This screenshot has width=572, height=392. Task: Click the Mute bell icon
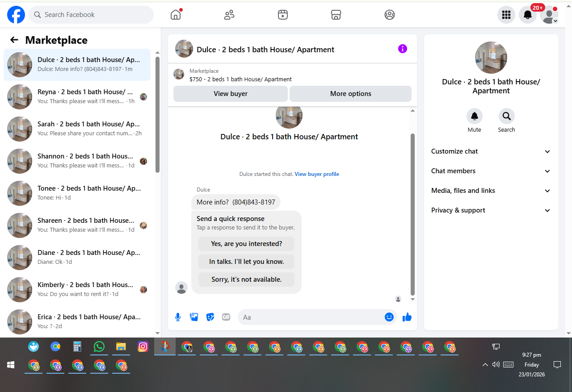point(475,116)
